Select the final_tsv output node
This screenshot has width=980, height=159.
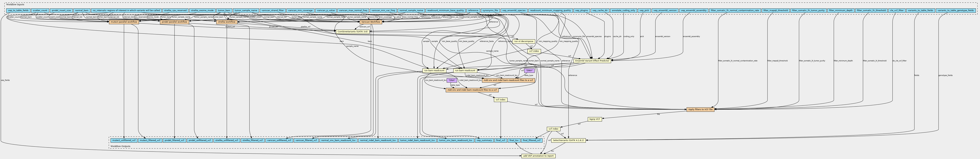(x=514, y=140)
